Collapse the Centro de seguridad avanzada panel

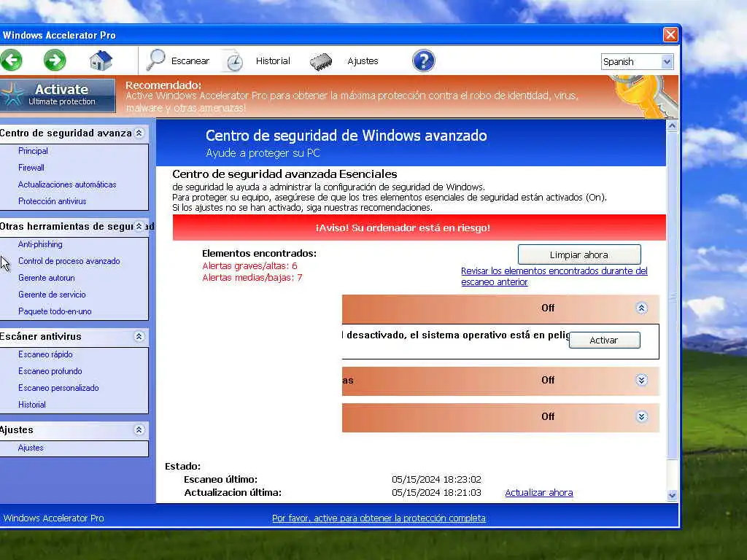pos(139,133)
